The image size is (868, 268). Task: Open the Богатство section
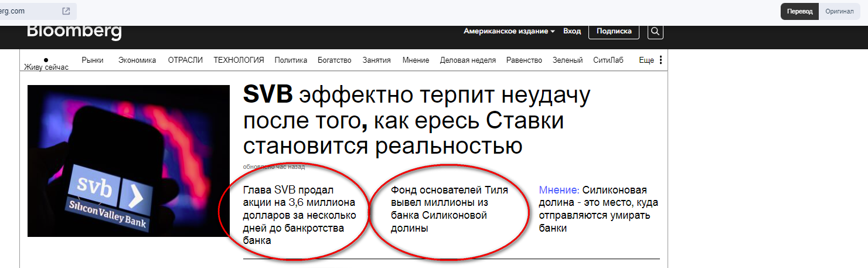[334, 60]
